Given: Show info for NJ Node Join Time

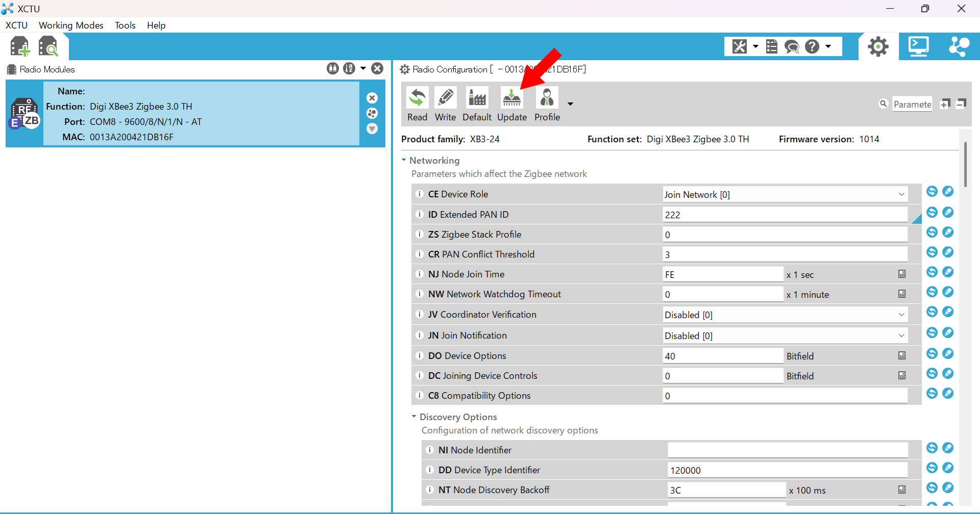Looking at the screenshot, I should click(x=420, y=274).
